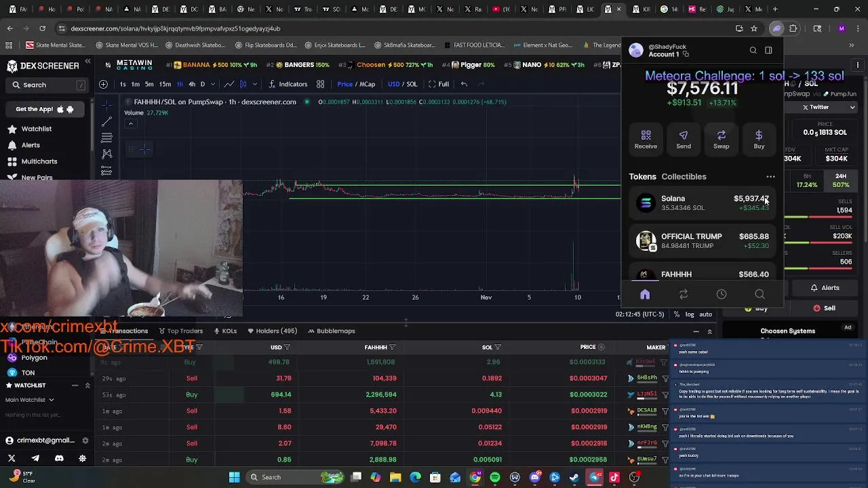Expand the transactions panel upward chevron
The height and width of the screenshot is (488, 868).
tap(709, 331)
